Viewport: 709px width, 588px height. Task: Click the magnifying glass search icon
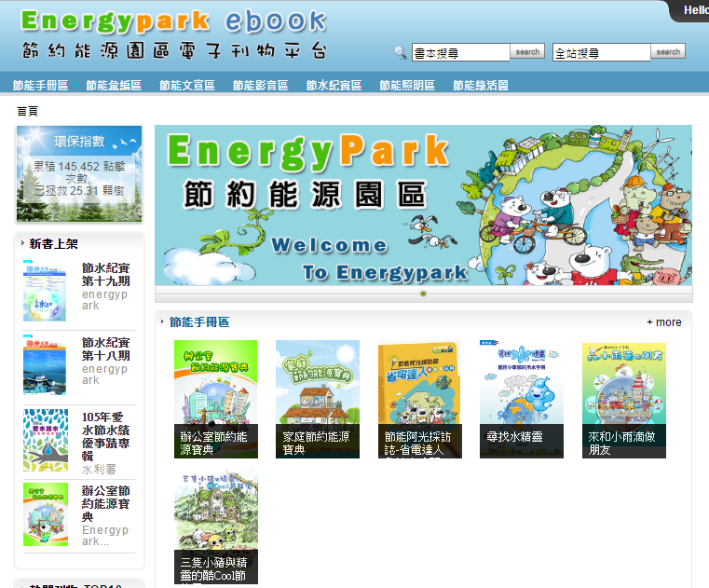401,52
